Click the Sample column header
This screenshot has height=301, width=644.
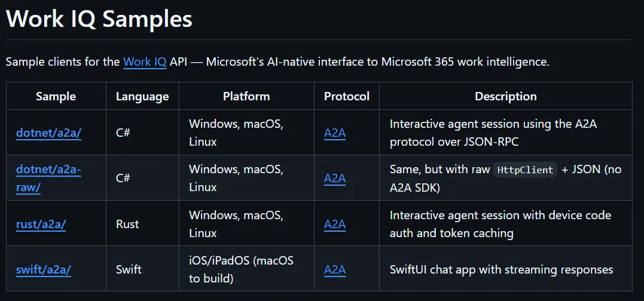point(56,96)
